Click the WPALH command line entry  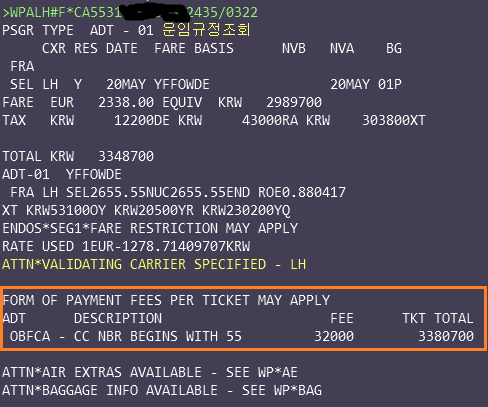(x=130, y=13)
